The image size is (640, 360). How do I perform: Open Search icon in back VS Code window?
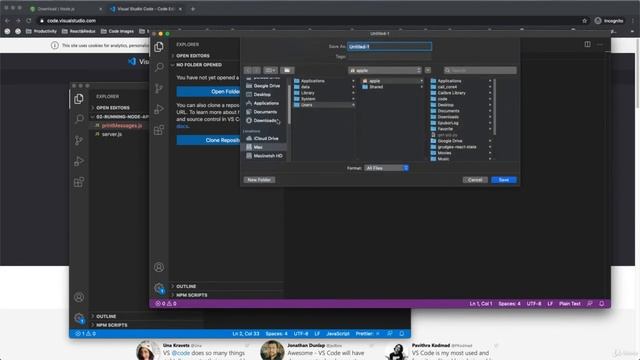click(79, 119)
